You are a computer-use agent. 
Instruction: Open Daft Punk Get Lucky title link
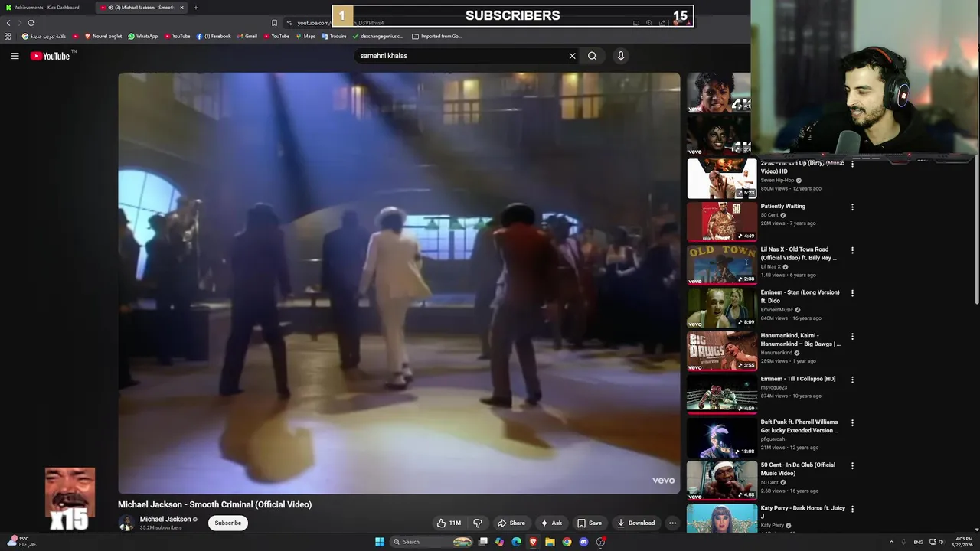(x=799, y=426)
